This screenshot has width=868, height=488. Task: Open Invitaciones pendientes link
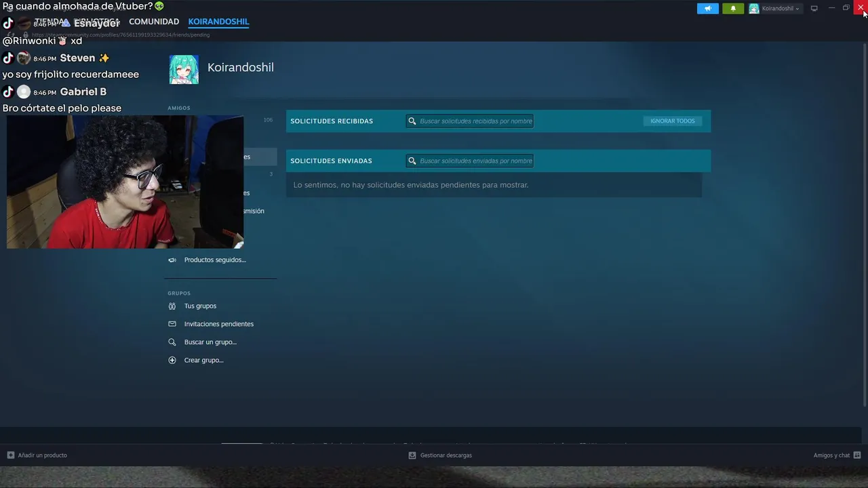pyautogui.click(x=219, y=324)
